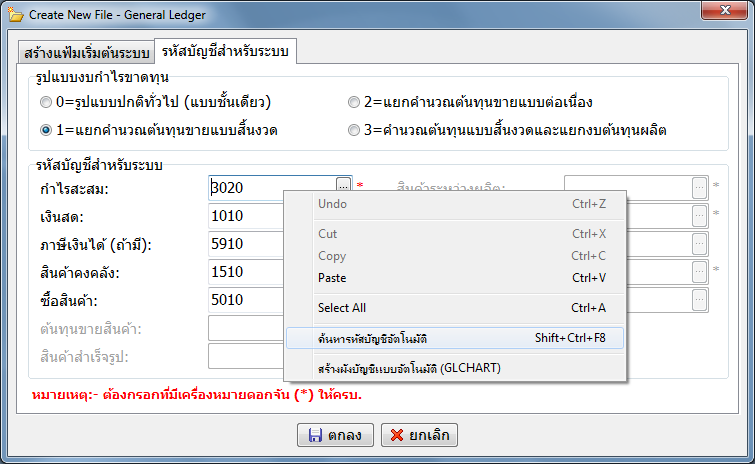
Task: Click the folder icon in title bar
Action: tap(15, 12)
